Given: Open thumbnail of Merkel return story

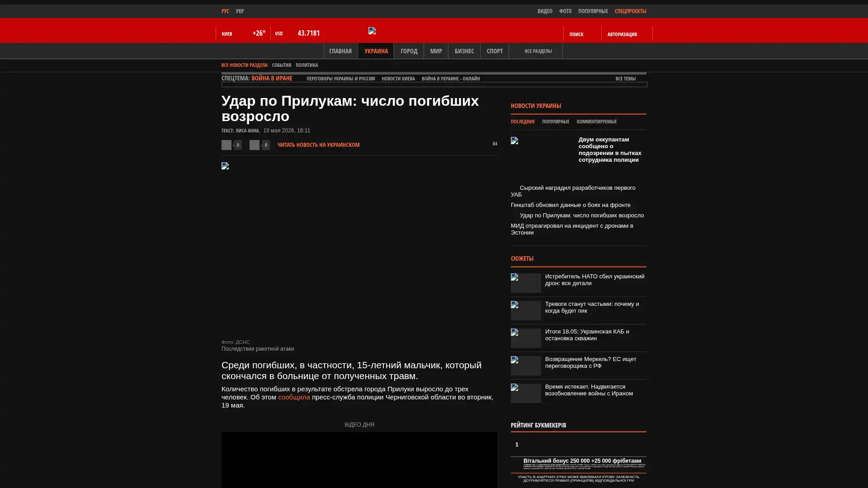Looking at the screenshot, I should (x=526, y=366).
